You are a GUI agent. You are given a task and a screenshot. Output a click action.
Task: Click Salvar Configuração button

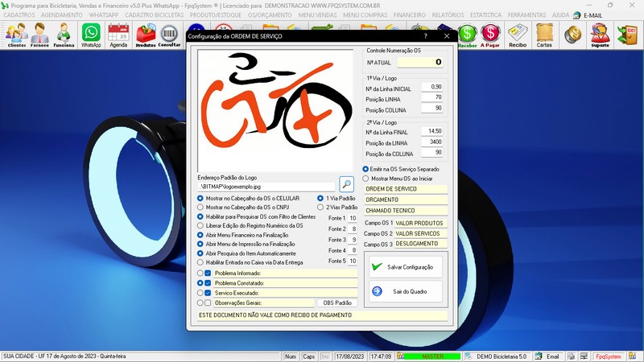click(406, 267)
